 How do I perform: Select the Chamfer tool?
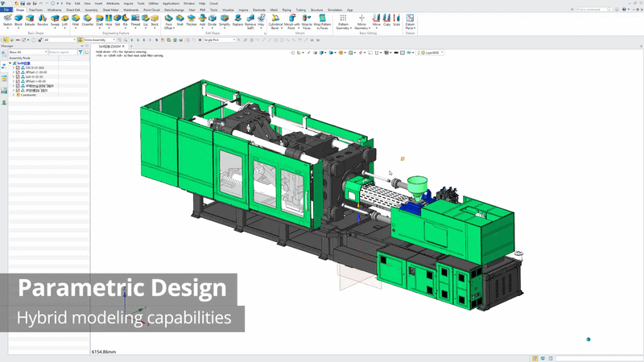point(87,19)
